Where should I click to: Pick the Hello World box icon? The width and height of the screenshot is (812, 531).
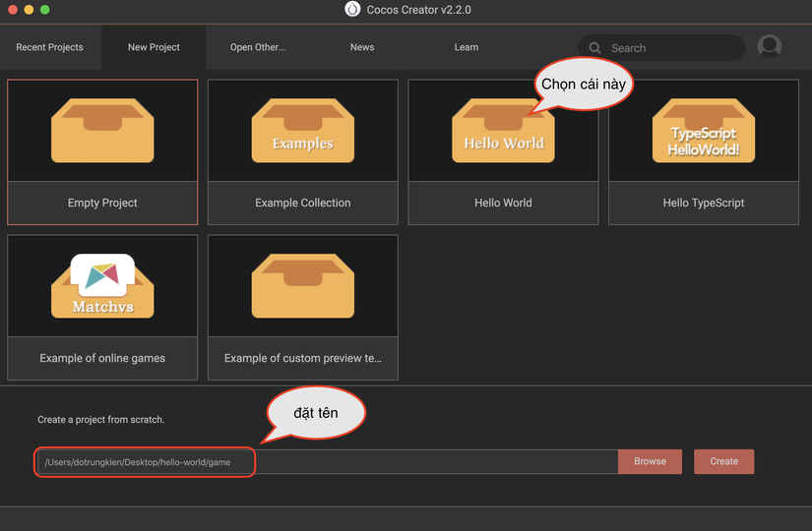point(503,131)
